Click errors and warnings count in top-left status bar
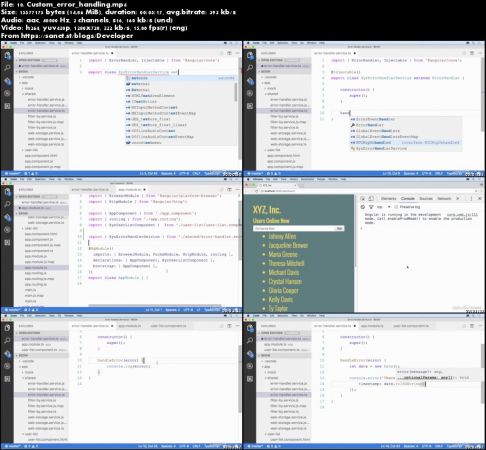Screen dimensions: 486x450 [x=31, y=174]
